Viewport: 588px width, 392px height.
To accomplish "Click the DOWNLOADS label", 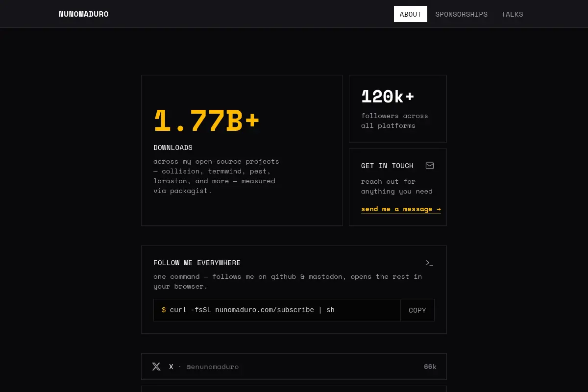I will tap(173, 147).
